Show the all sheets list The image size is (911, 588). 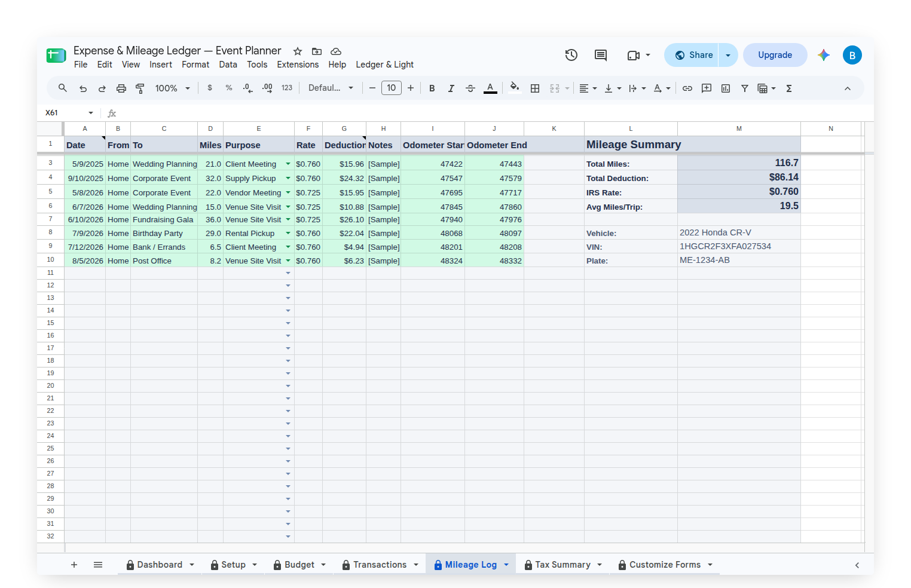click(x=98, y=565)
